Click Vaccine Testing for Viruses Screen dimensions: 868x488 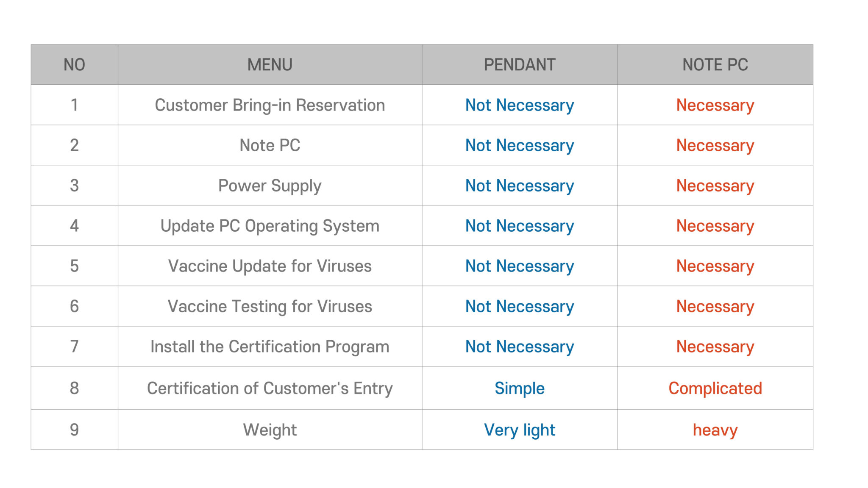click(x=270, y=306)
